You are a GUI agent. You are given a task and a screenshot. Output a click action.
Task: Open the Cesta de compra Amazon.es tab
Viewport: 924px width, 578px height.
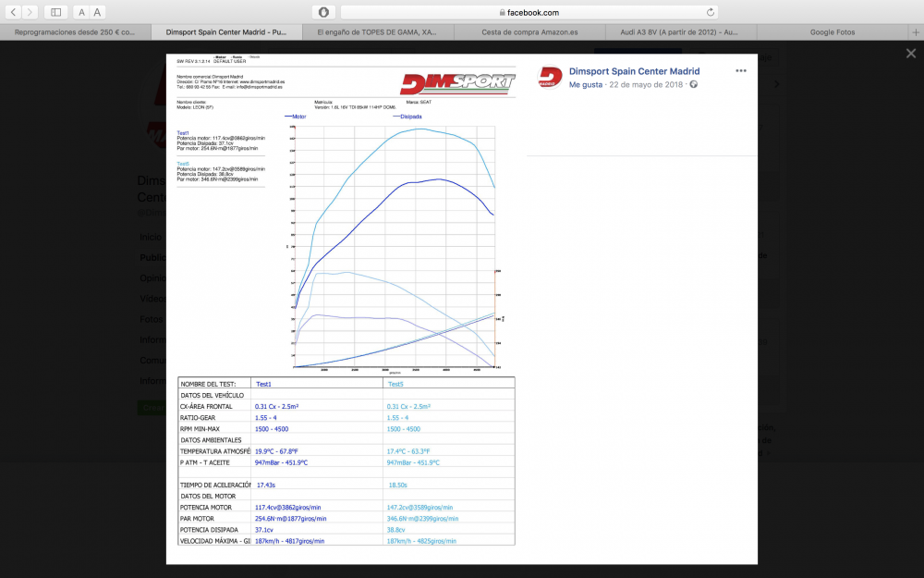(x=529, y=31)
